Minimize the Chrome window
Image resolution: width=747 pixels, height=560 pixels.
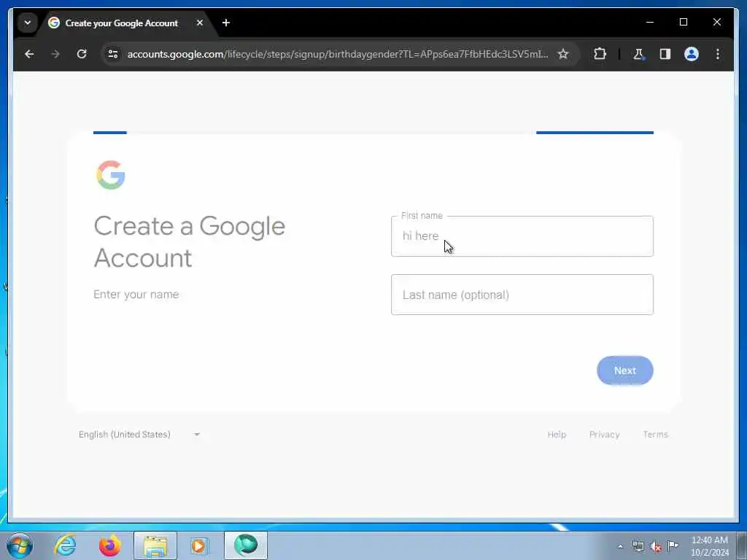650,23
